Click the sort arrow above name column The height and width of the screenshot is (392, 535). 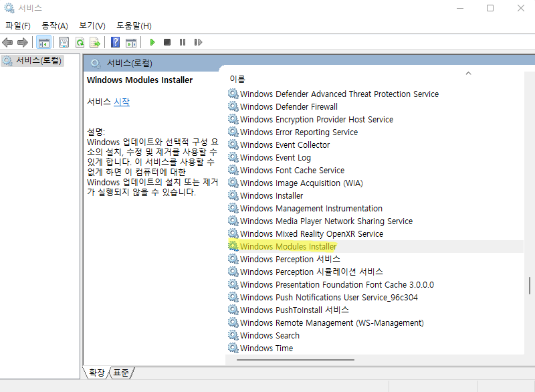pos(469,74)
